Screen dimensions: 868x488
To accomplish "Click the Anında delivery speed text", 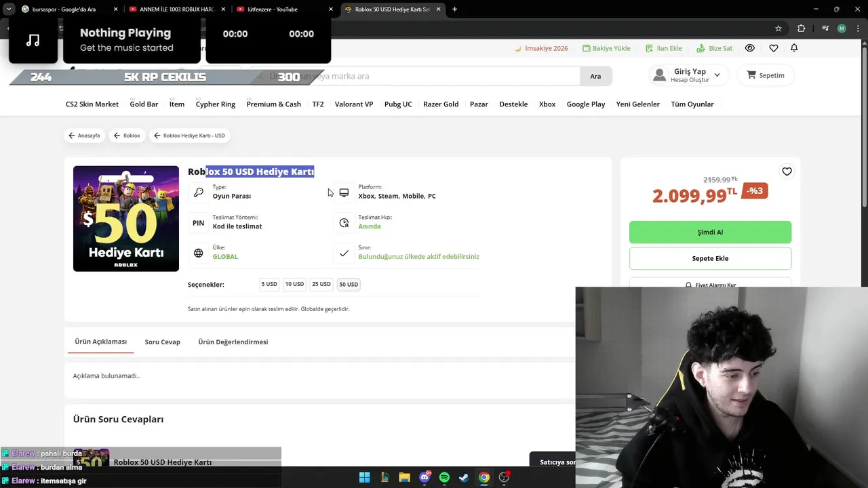I will tap(370, 226).
